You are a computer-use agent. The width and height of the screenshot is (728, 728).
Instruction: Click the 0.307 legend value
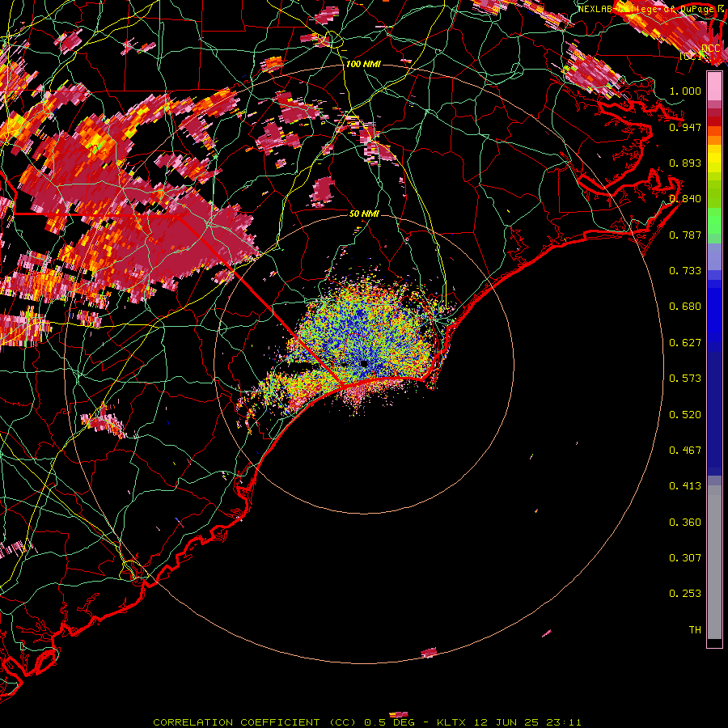pyautogui.click(x=685, y=557)
